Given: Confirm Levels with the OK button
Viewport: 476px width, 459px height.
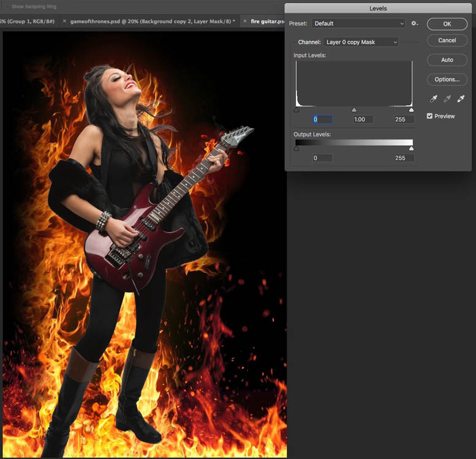Looking at the screenshot, I should [x=447, y=24].
